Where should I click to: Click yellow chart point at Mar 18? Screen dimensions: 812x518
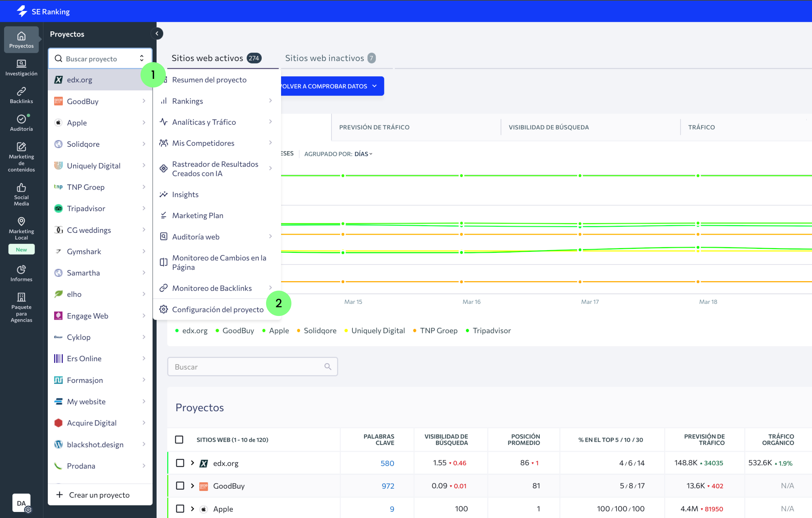tap(698, 251)
